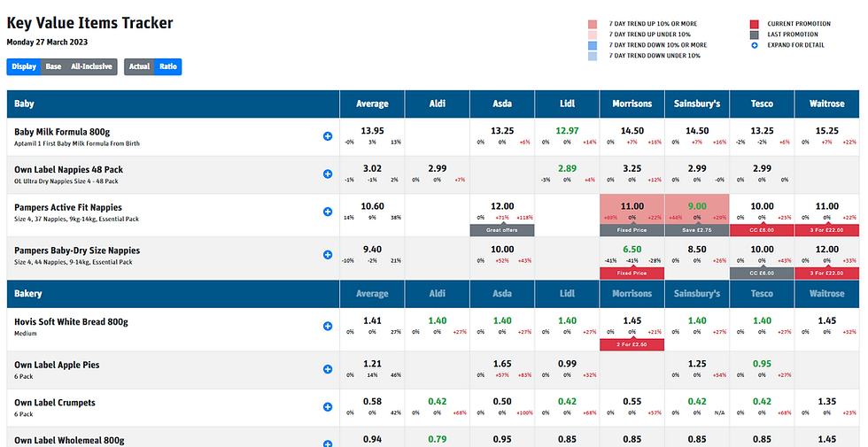The height and width of the screenshot is (447, 868).
Task: Click the Baby section Tesco column header
Action: pyautogui.click(x=762, y=104)
